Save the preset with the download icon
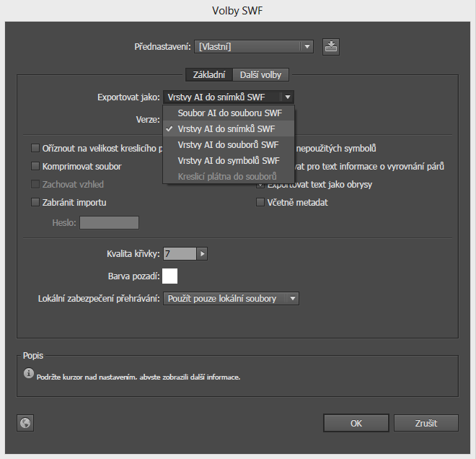The width and height of the screenshot is (476, 459). click(331, 47)
